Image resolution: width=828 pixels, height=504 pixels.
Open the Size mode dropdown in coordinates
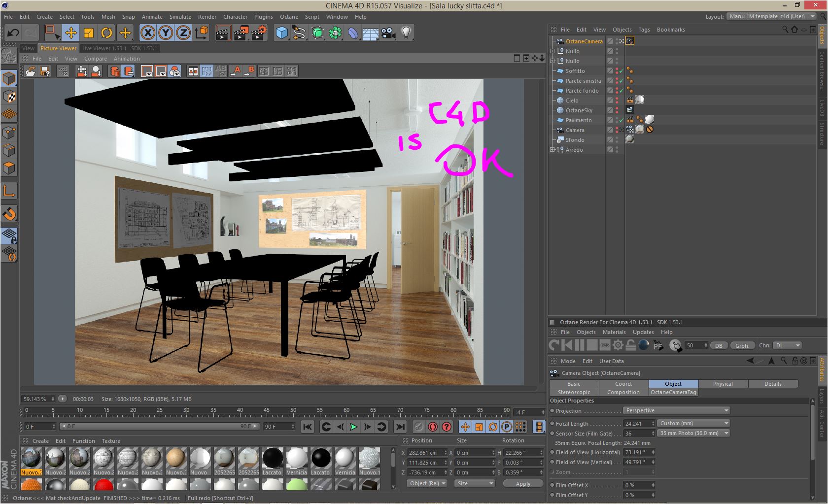(x=475, y=483)
